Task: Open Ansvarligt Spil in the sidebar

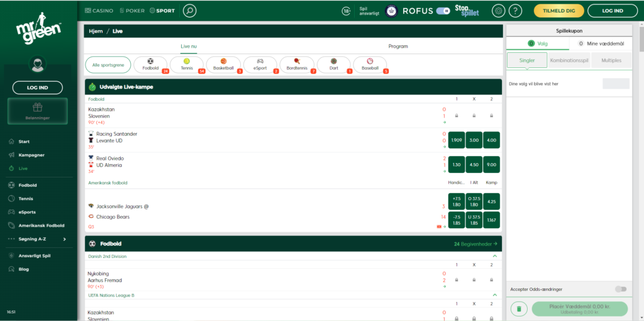Action: pyautogui.click(x=35, y=256)
